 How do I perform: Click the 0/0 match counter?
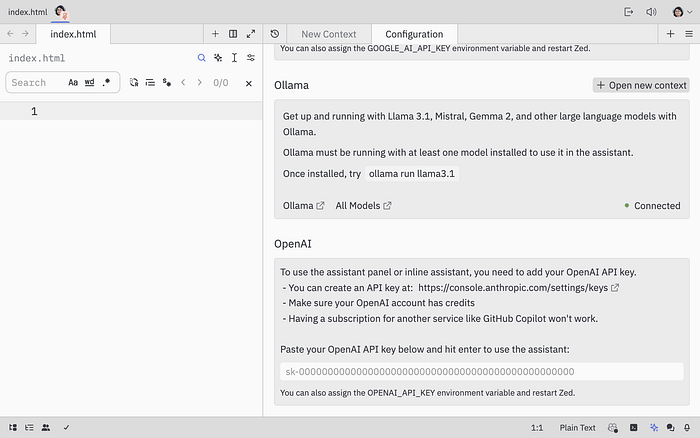click(221, 83)
